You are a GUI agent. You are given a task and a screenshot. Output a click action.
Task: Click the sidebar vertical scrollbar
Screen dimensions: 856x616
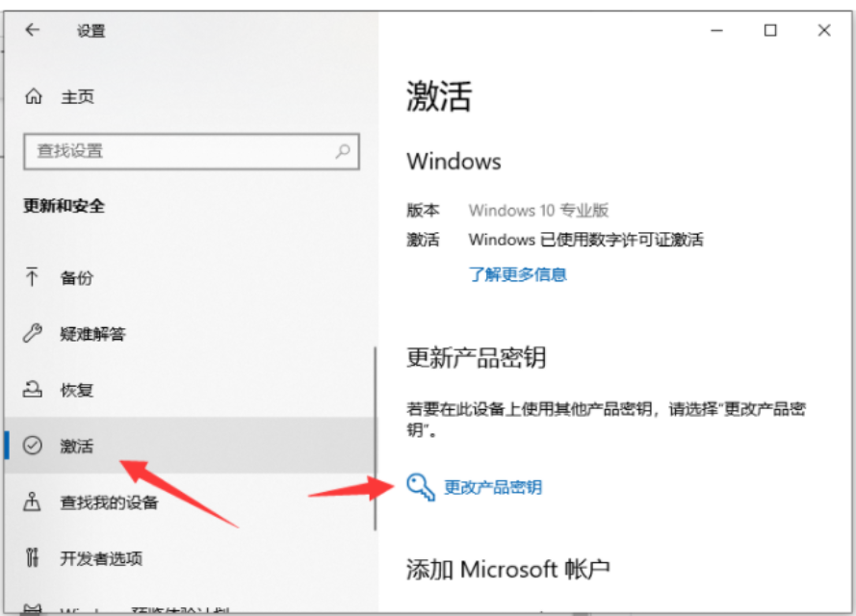(x=376, y=438)
